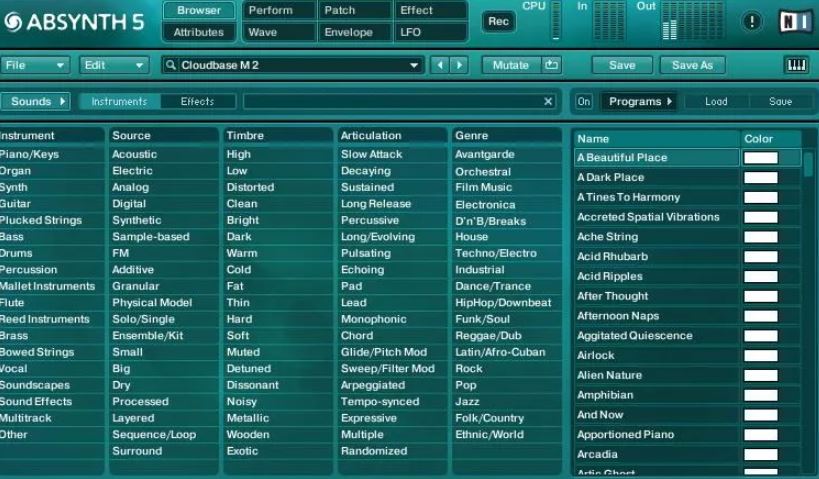Image resolution: width=819 pixels, height=479 pixels.
Task: Switch browser to Effects
Action: 197,101
